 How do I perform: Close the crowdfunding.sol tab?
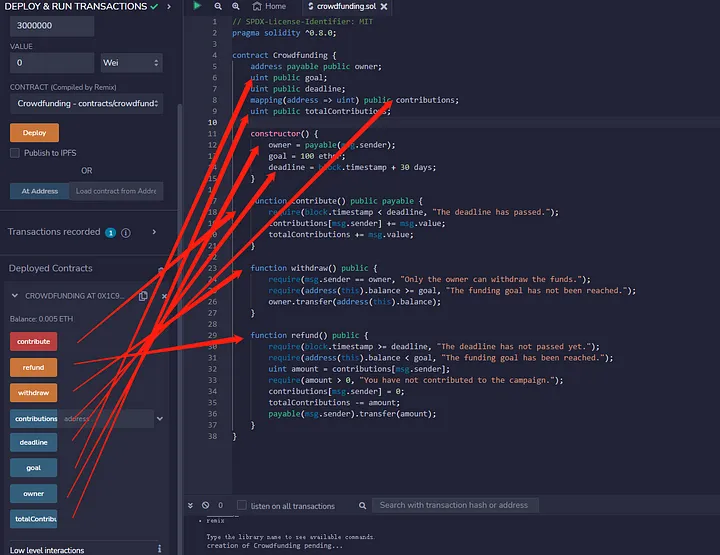387,7
